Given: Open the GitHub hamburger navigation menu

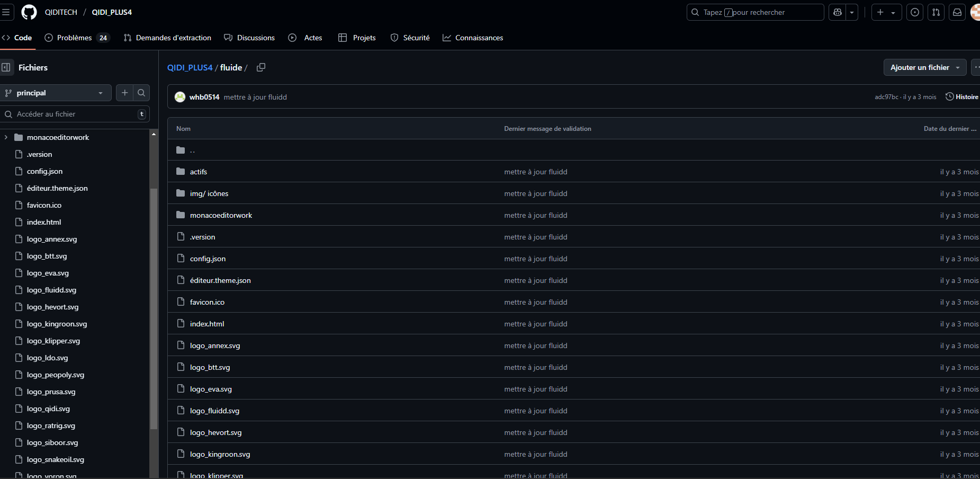Looking at the screenshot, I should pyautogui.click(x=6, y=12).
